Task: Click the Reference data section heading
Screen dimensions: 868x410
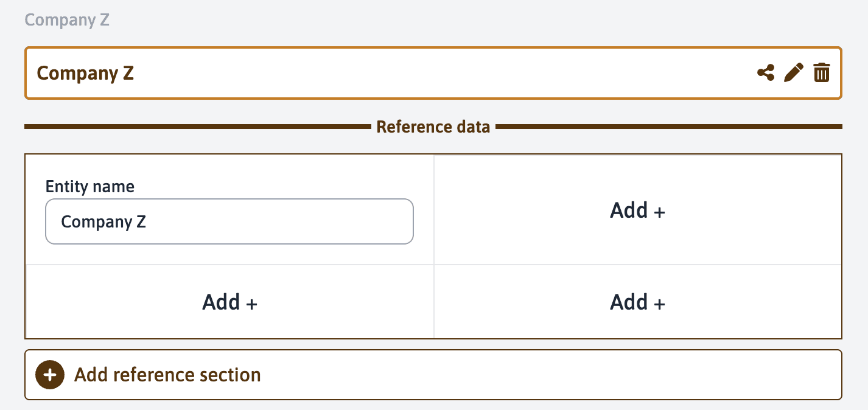Action: (433, 127)
